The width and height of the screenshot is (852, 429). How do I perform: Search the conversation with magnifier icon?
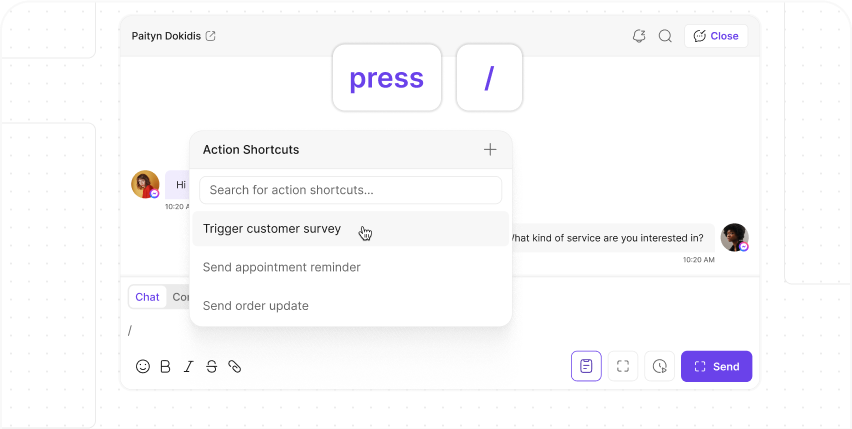[x=665, y=36]
